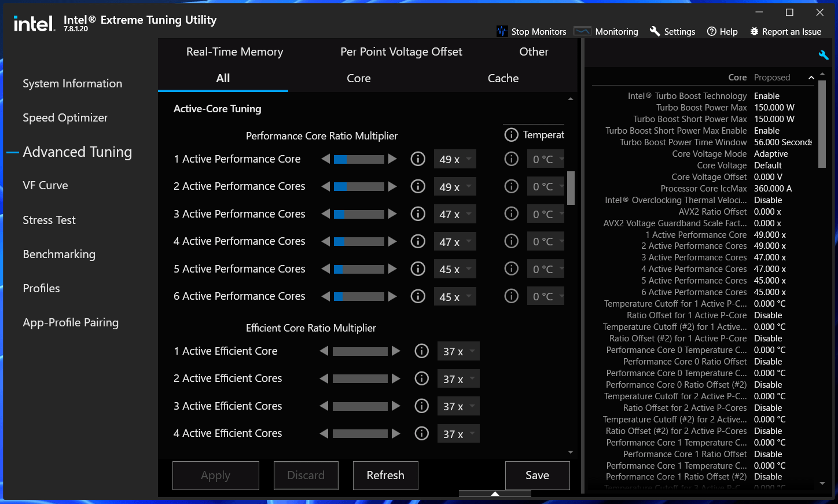Click temperature info icon in 6 Active Performance Cores row

pos(512,296)
